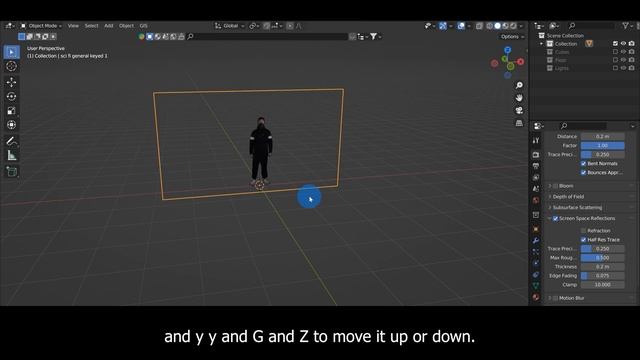
Task: Select the Scale tool
Action: 11,111
